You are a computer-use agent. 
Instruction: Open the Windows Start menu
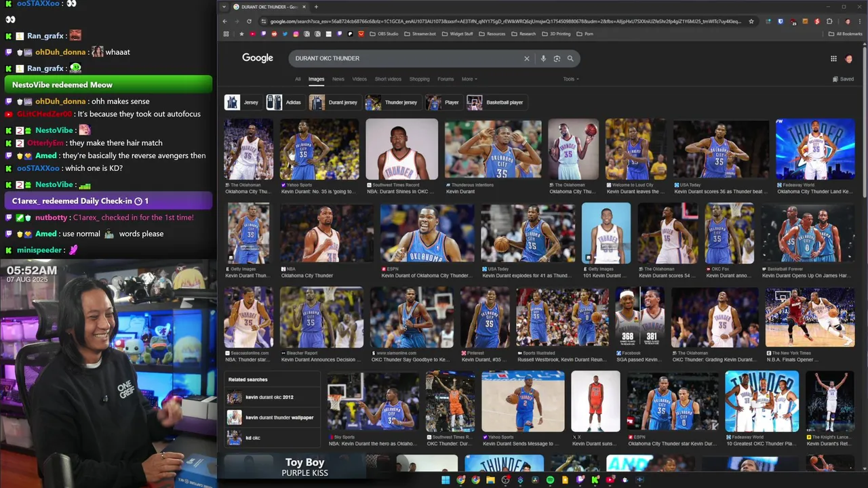446,480
